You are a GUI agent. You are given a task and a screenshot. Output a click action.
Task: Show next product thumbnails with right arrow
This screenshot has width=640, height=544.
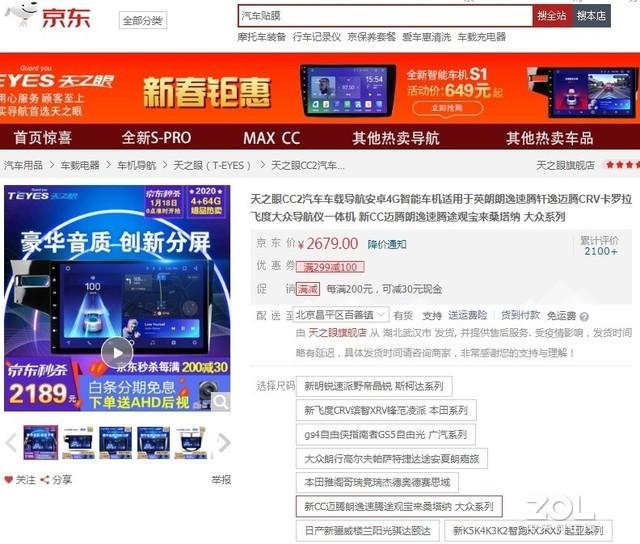pyautogui.click(x=224, y=442)
